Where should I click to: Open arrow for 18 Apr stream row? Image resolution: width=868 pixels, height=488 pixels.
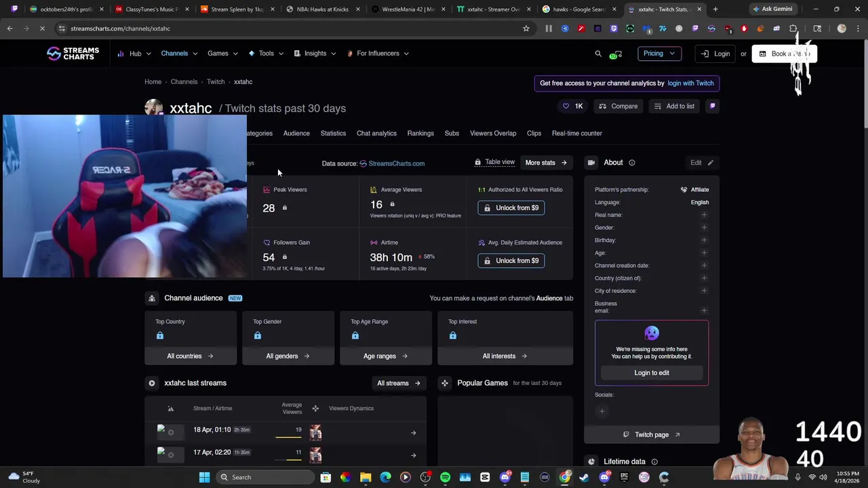(413, 433)
